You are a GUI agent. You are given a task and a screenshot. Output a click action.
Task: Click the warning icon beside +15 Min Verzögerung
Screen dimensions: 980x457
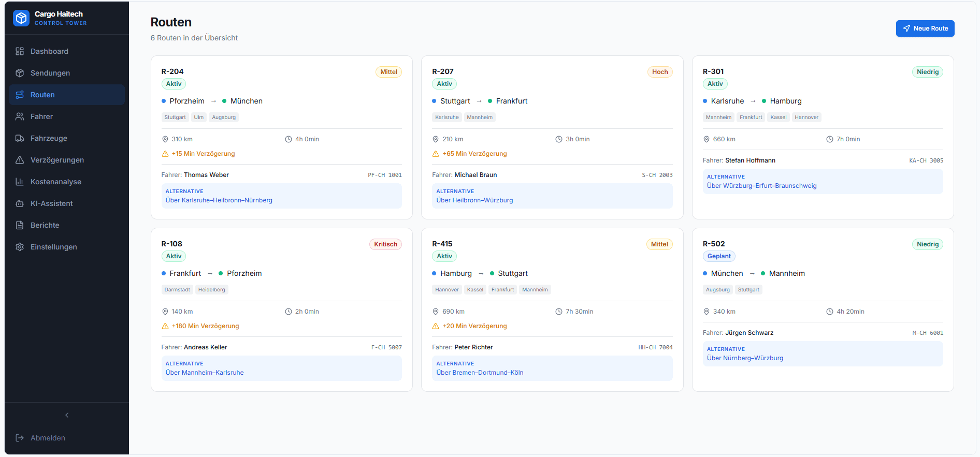(x=165, y=154)
